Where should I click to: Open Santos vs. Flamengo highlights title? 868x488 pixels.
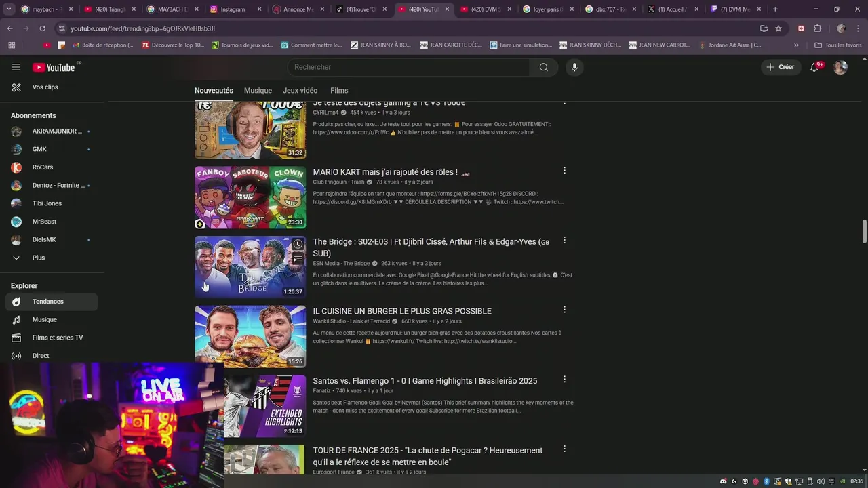425,381
